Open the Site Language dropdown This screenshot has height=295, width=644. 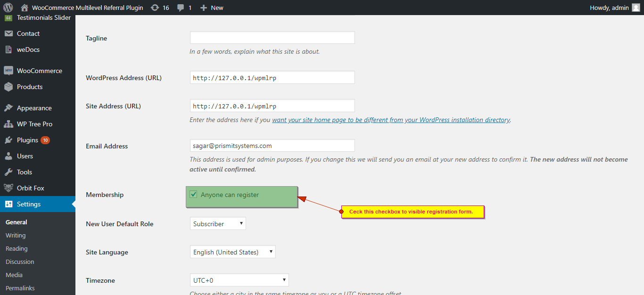point(232,252)
